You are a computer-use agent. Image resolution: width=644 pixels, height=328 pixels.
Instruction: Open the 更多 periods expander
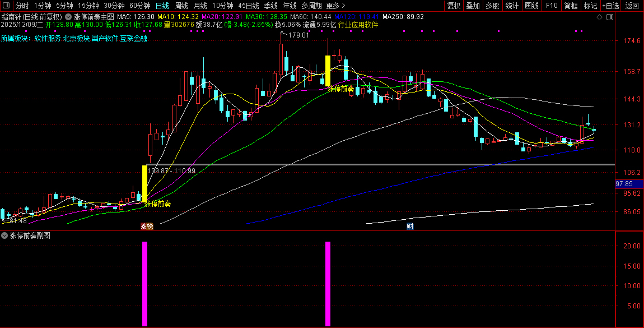335,6
